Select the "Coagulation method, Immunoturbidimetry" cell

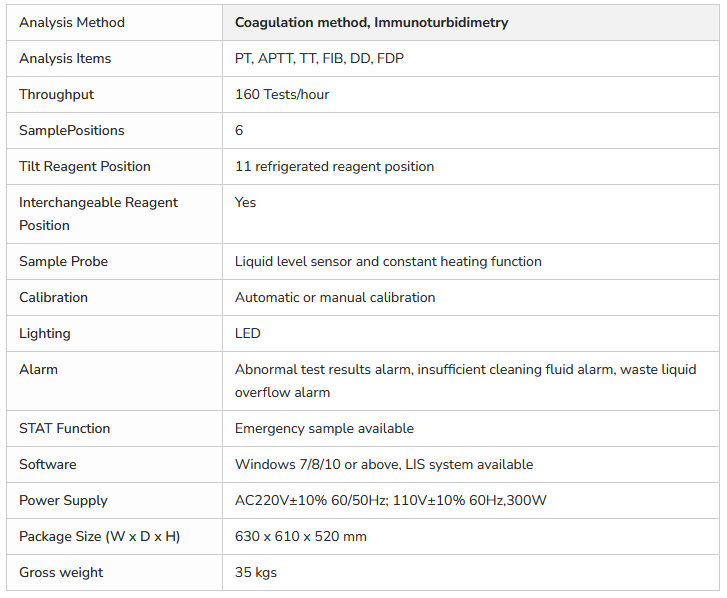pyautogui.click(x=371, y=22)
